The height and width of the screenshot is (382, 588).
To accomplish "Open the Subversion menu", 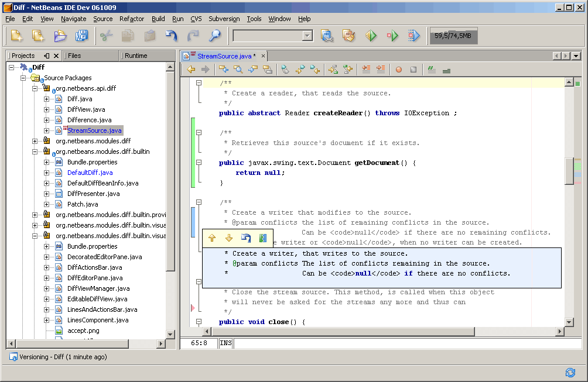I will point(224,19).
